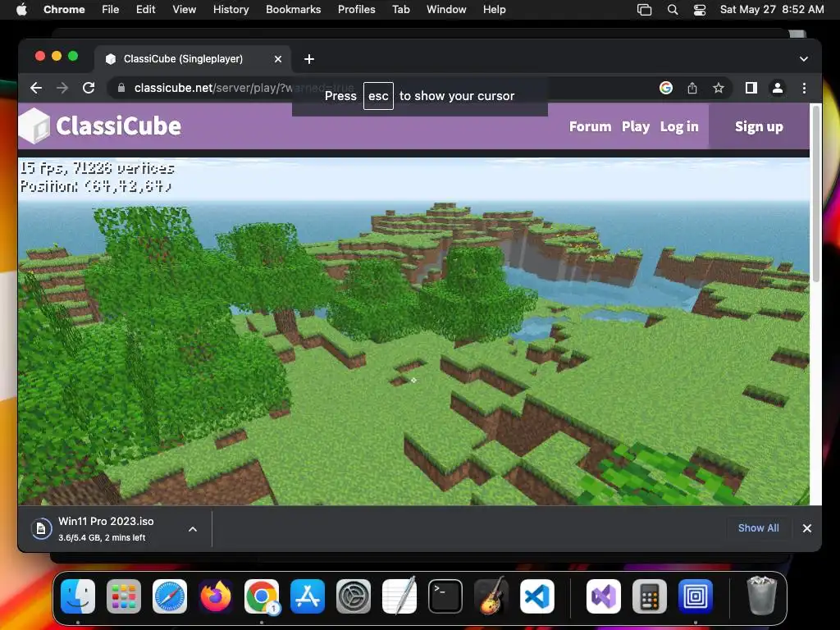Viewport: 840px width, 630px height.
Task: Open the Chrome three-dot menu
Action: point(804,88)
